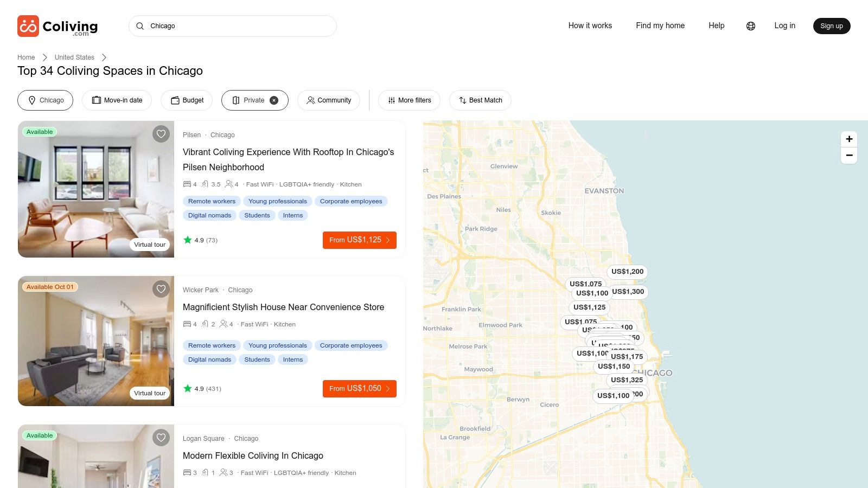Open Virtual tour on Pilsen listing
The width and height of the screenshot is (868, 488).
(150, 245)
